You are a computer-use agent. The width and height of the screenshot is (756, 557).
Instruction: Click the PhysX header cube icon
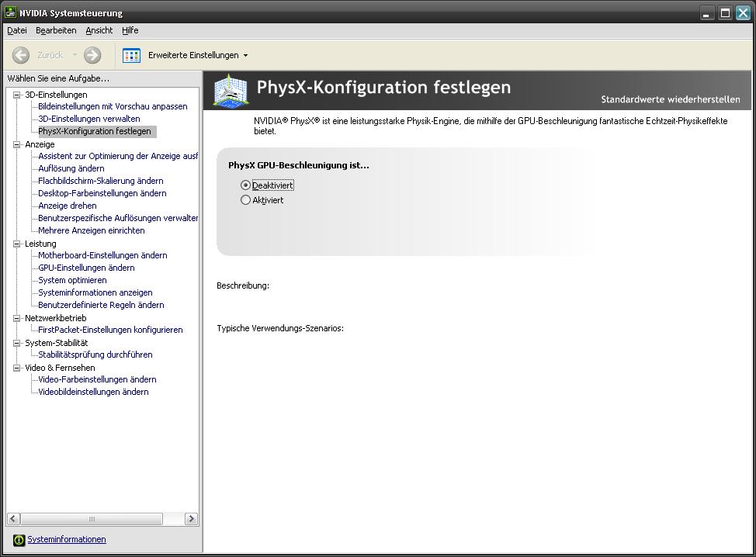point(231,91)
